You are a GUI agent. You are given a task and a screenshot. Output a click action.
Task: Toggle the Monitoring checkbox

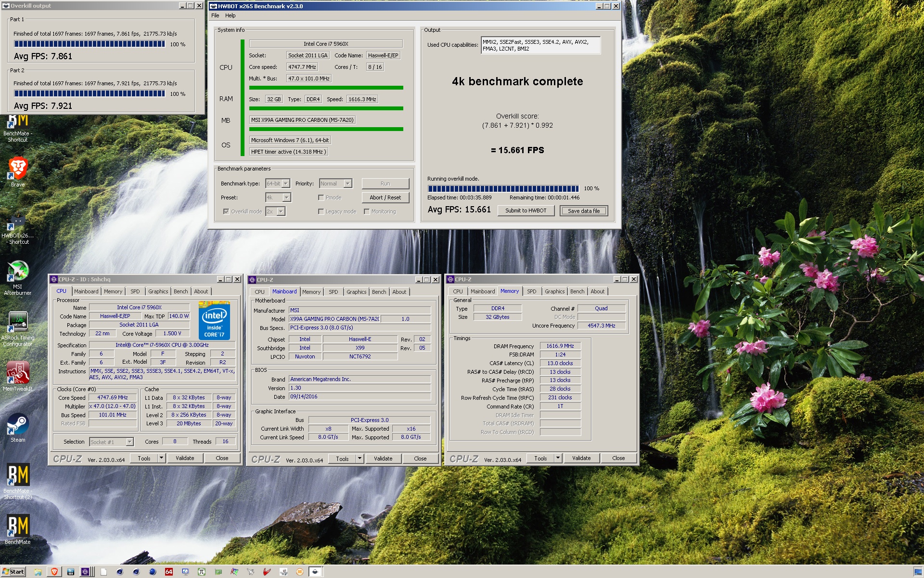[367, 211]
